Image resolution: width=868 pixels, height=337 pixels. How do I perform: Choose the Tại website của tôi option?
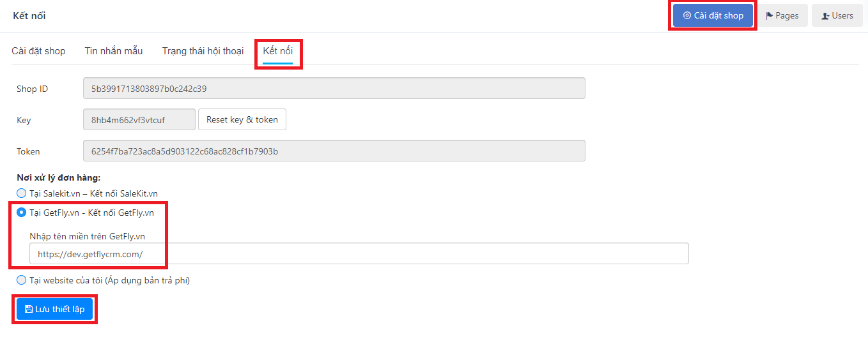pos(22,280)
